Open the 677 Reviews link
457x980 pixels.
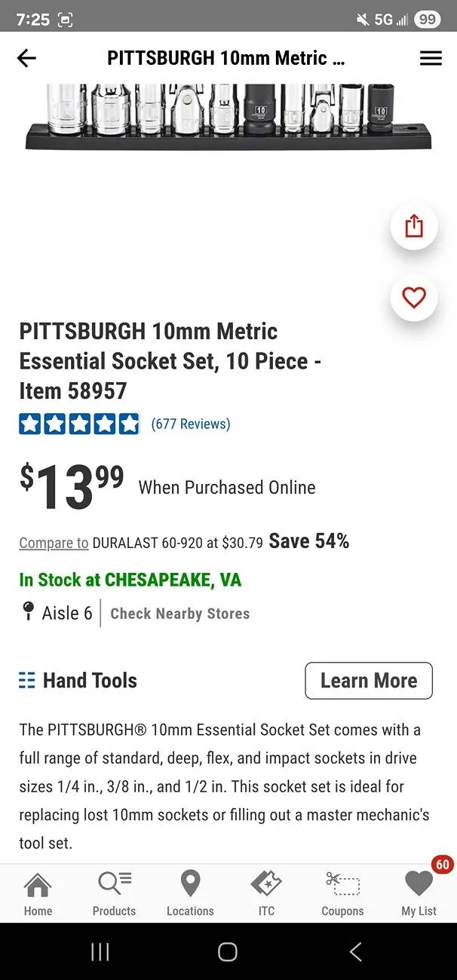191,424
